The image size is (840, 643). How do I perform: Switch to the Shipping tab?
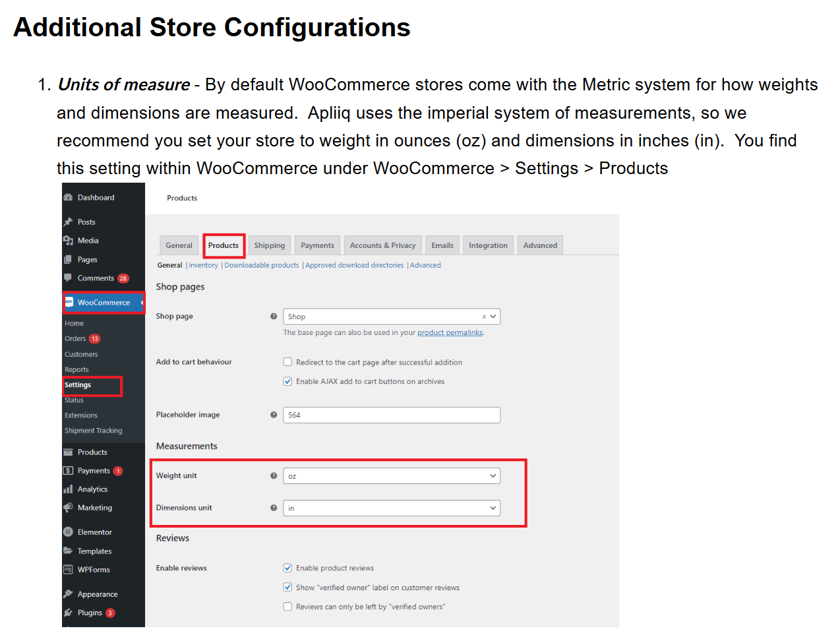[x=270, y=245]
